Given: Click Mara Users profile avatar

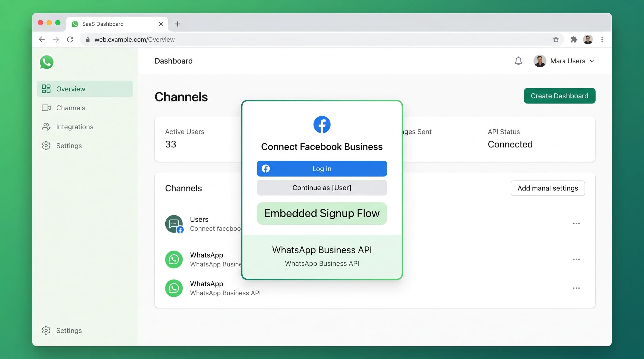Looking at the screenshot, I should coord(540,61).
